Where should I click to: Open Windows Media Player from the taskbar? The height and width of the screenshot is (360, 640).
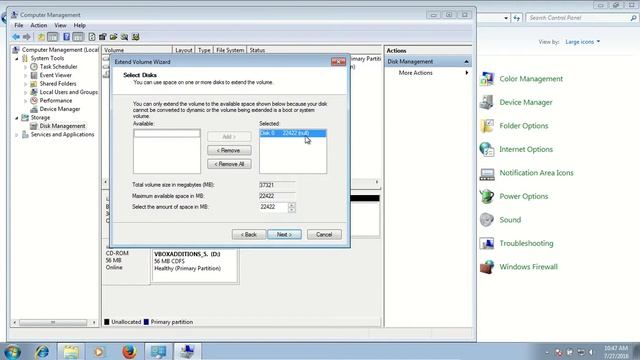99,351
